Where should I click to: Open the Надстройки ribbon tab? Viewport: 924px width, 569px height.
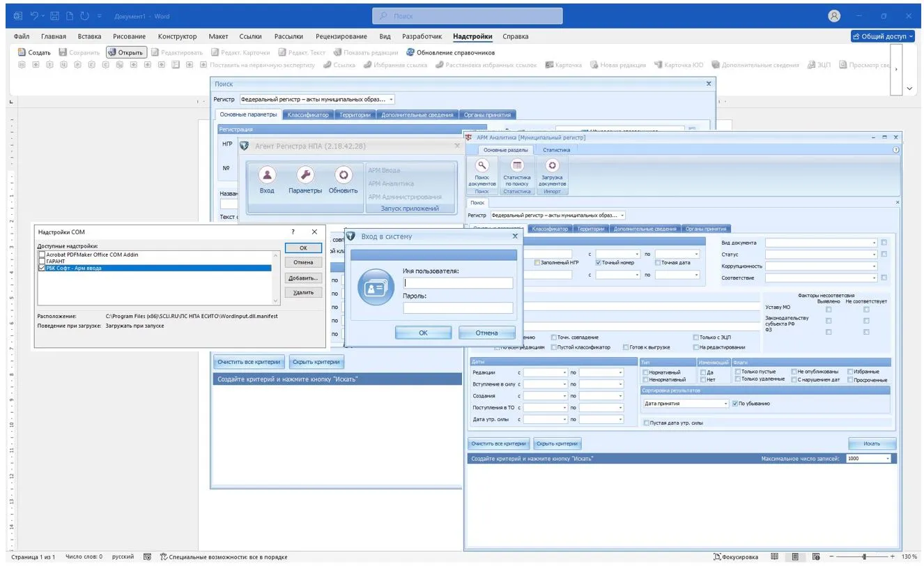coord(472,36)
